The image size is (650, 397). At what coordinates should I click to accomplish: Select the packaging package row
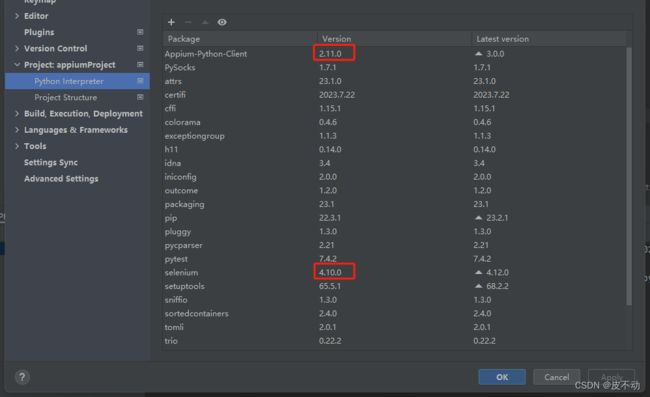(x=394, y=204)
